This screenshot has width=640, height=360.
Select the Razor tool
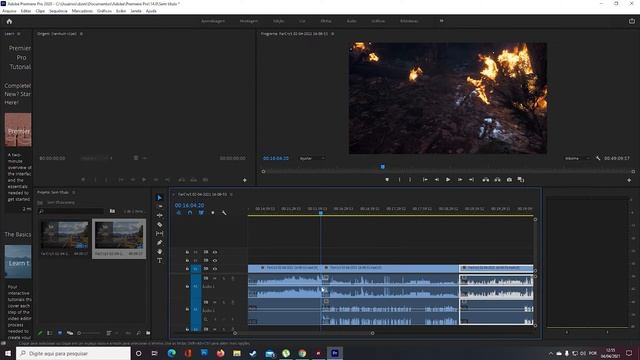pyautogui.click(x=159, y=224)
